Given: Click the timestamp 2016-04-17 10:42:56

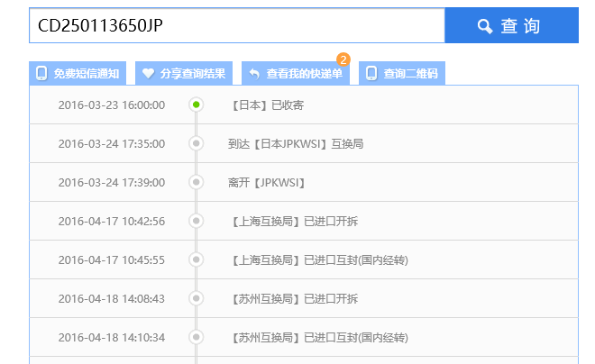Looking at the screenshot, I should [112, 221].
